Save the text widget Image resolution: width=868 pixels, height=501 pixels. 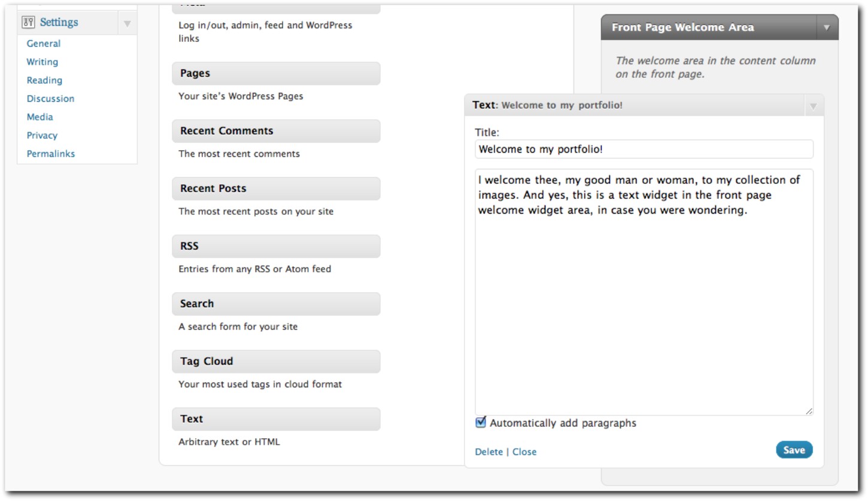[x=794, y=450]
